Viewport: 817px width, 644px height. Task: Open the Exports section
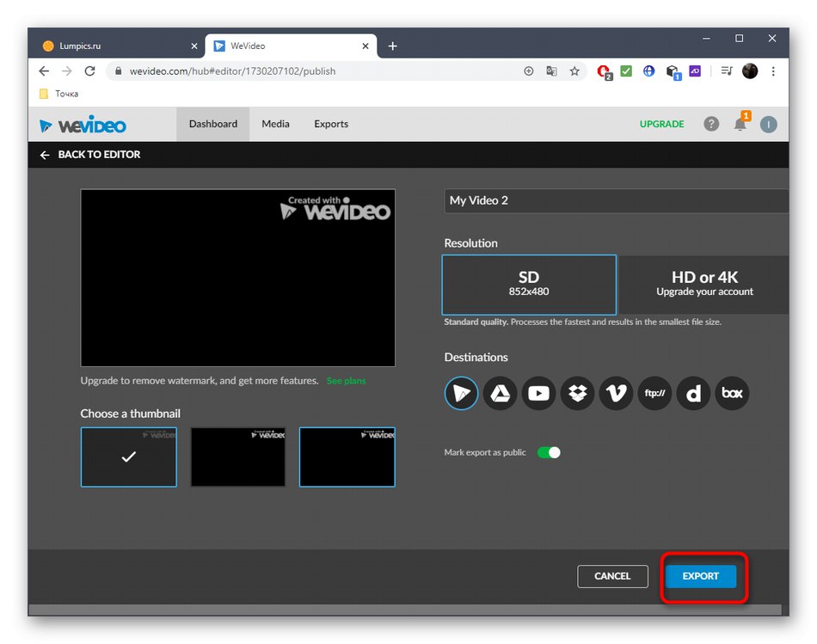coord(330,124)
